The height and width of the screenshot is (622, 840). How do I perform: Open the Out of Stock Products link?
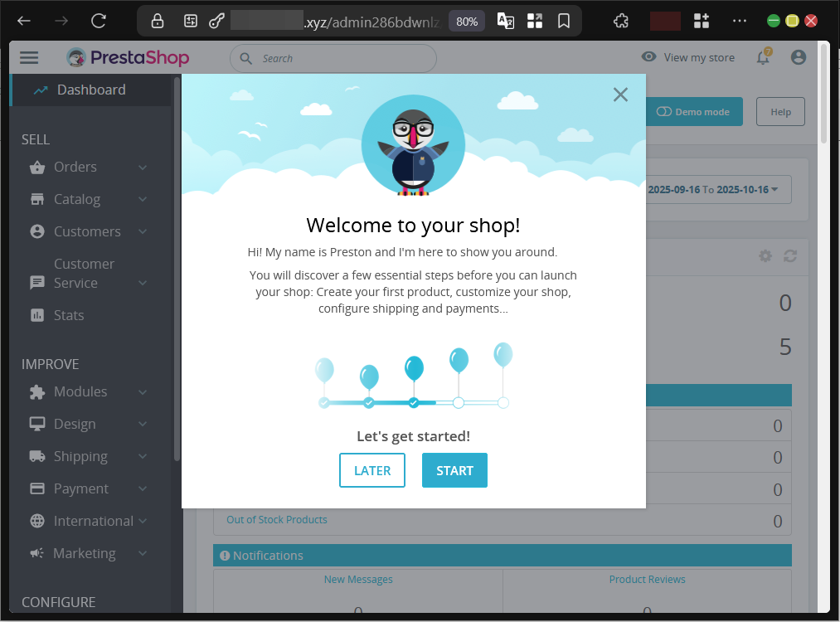[x=277, y=520]
